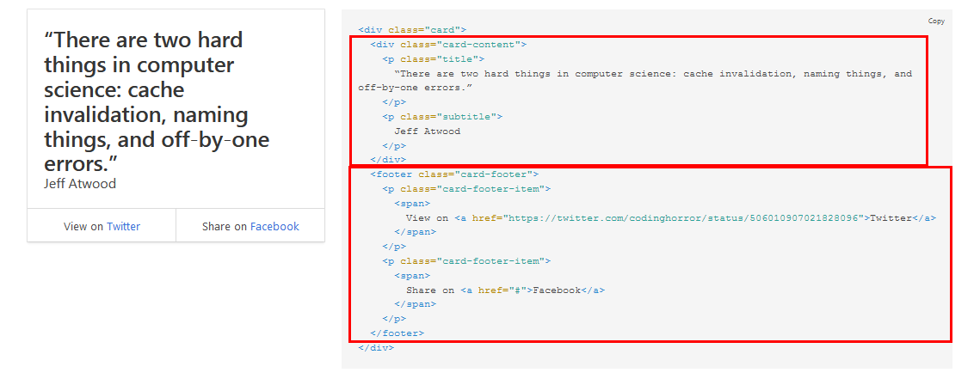Click the </footer> closing tag line

(397, 333)
